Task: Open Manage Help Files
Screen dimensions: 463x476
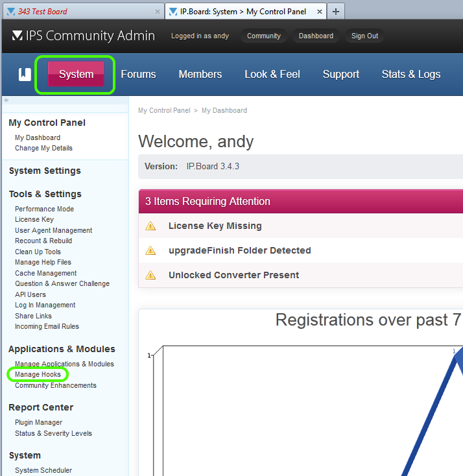Action: (x=43, y=262)
